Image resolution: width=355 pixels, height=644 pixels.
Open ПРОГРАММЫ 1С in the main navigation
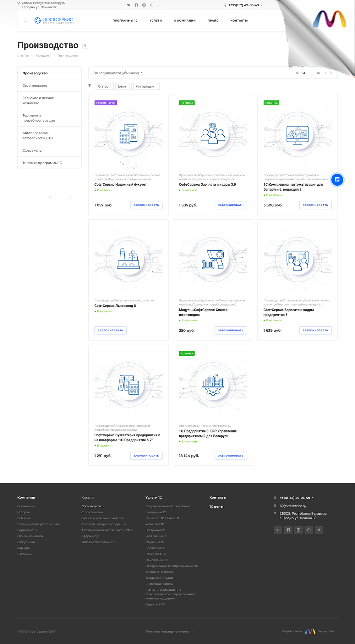coord(125,21)
